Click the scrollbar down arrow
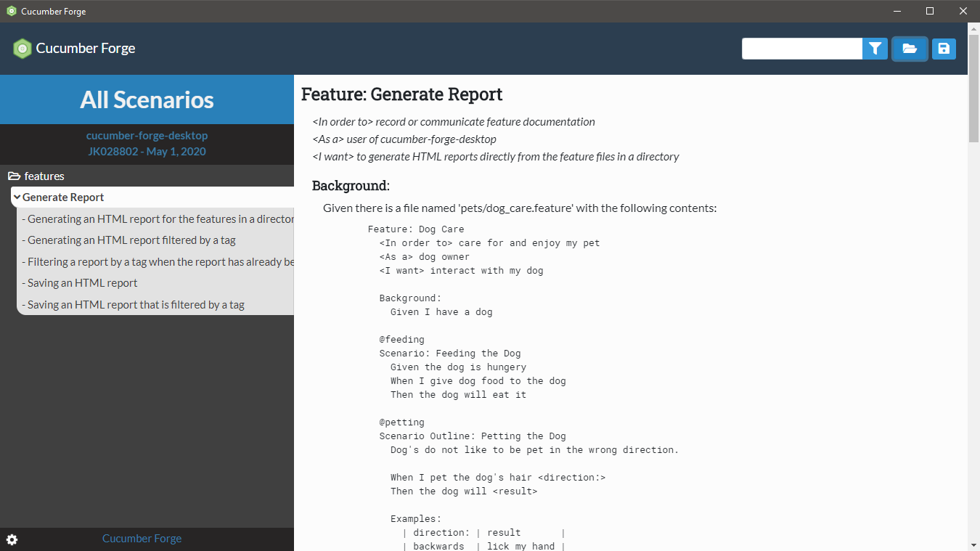 tap(974, 544)
